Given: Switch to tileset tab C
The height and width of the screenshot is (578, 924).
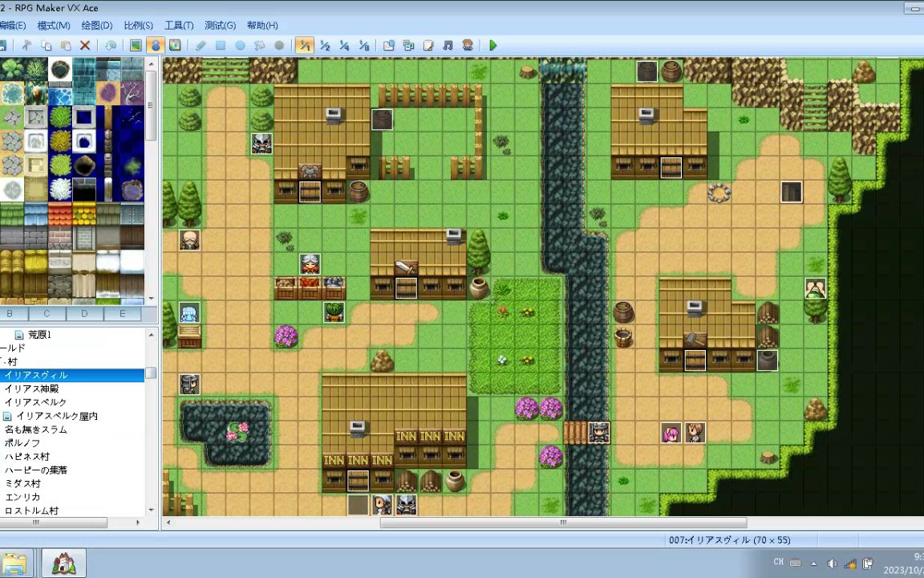Looking at the screenshot, I should click(x=47, y=314).
